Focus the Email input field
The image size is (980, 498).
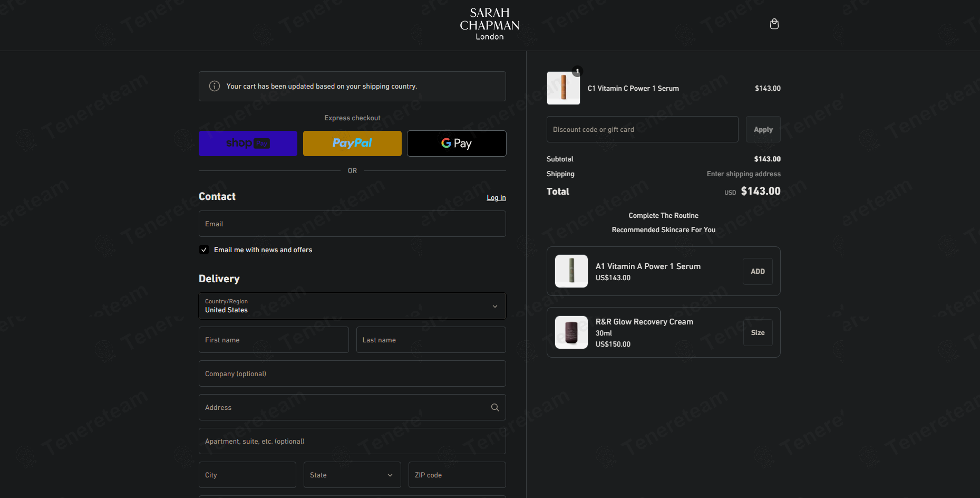[x=352, y=224]
